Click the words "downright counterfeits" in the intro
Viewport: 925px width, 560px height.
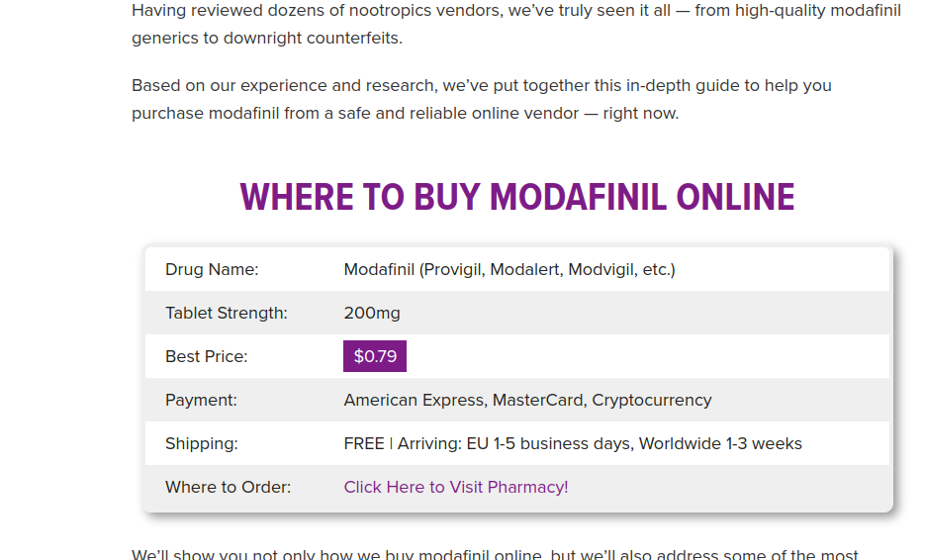point(312,38)
